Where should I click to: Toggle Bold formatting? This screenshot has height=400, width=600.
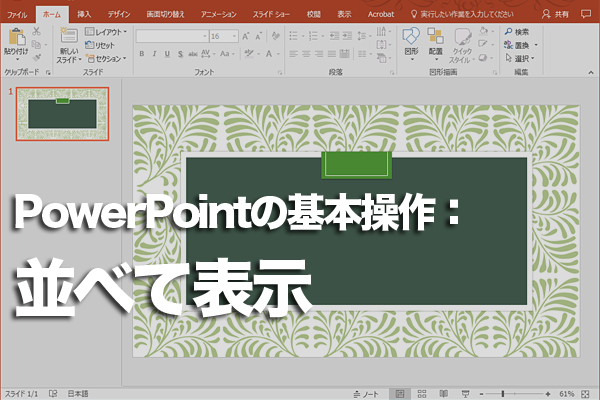click(x=142, y=54)
